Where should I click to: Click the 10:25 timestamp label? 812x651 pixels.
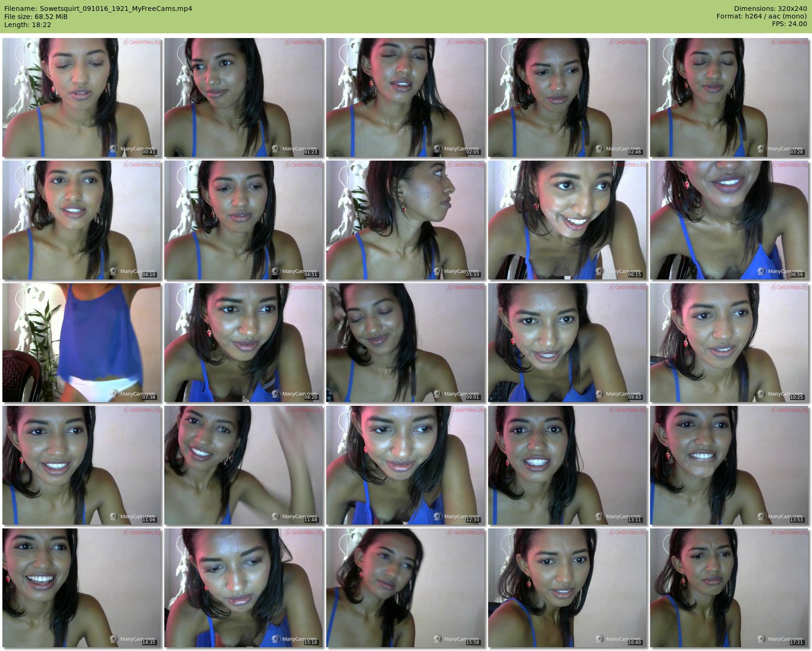tap(796, 397)
